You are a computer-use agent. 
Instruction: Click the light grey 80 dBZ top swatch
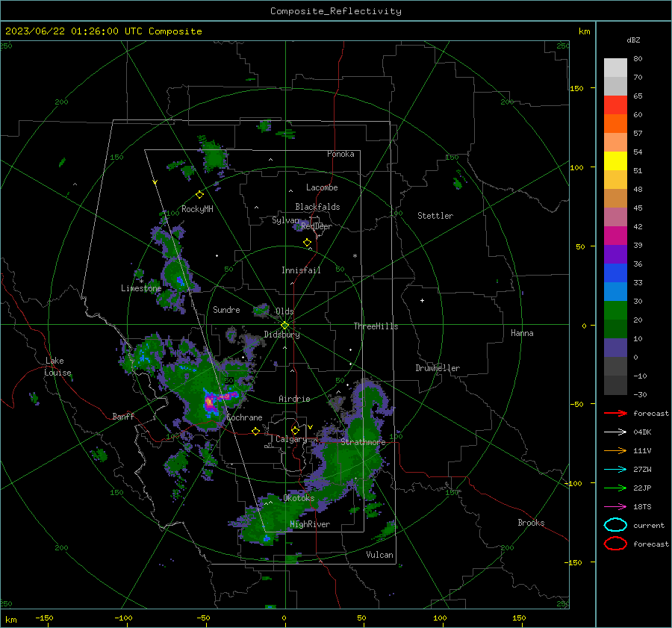tap(615, 67)
